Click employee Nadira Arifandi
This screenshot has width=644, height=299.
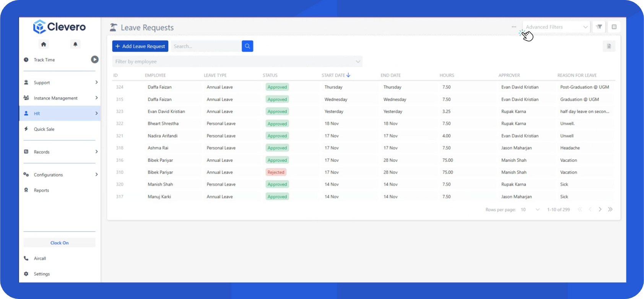tap(163, 136)
